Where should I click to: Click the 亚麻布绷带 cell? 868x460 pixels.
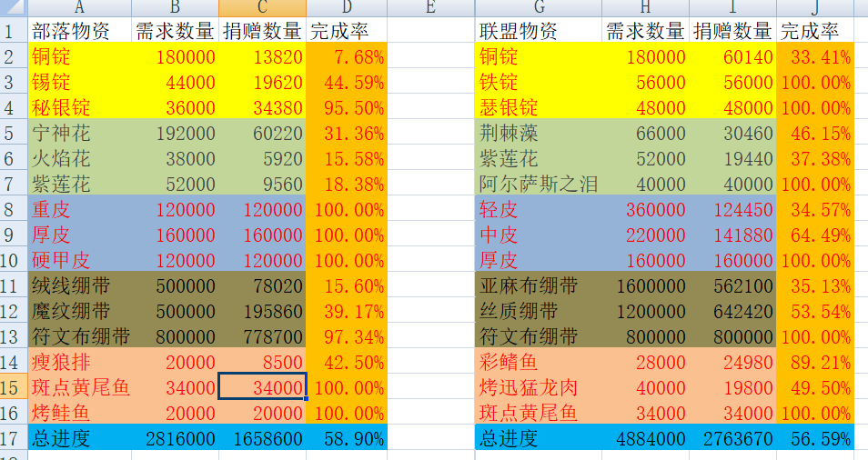pos(538,285)
